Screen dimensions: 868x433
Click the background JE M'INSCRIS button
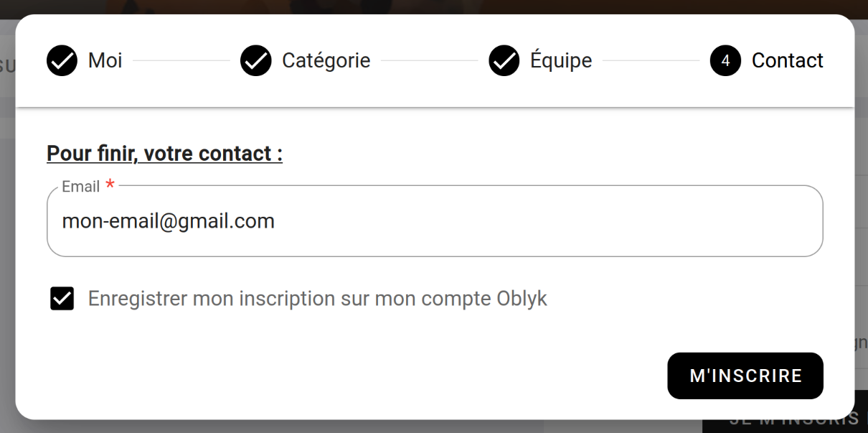point(789,419)
